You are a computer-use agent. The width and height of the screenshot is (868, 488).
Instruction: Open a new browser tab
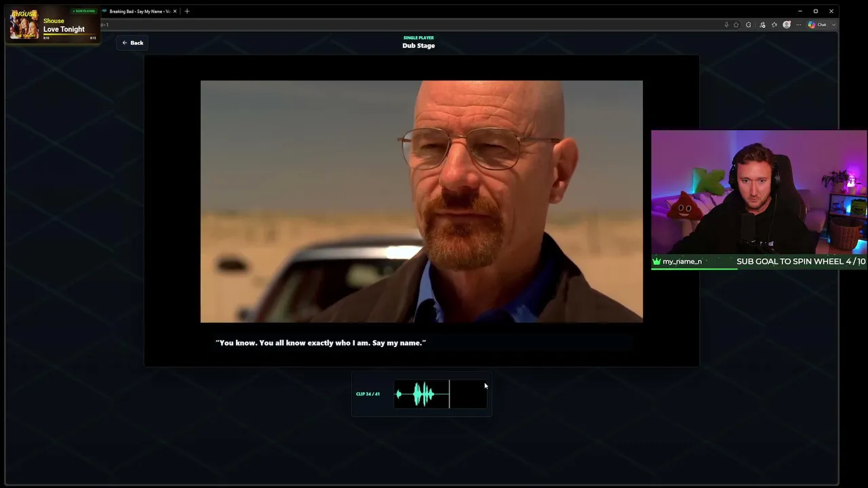coord(187,11)
